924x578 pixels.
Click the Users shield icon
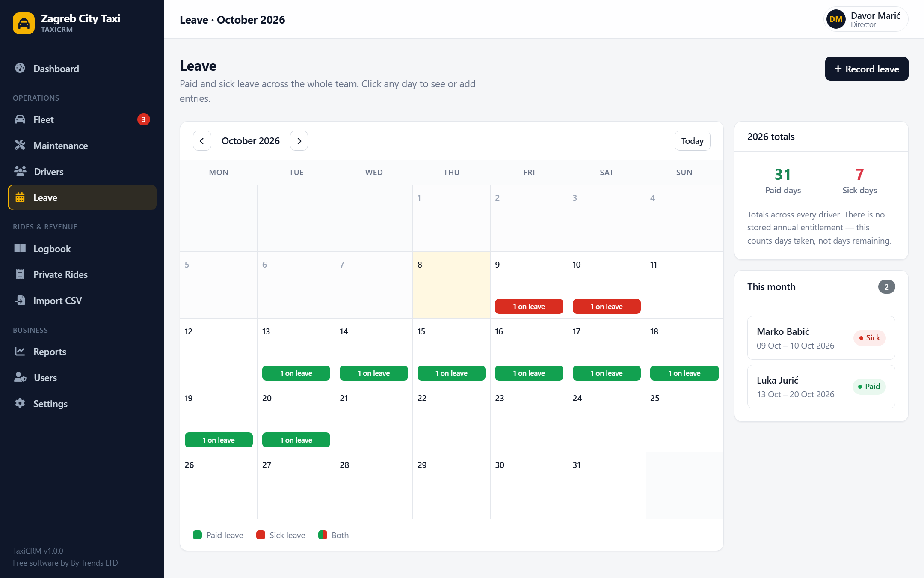coord(20,378)
